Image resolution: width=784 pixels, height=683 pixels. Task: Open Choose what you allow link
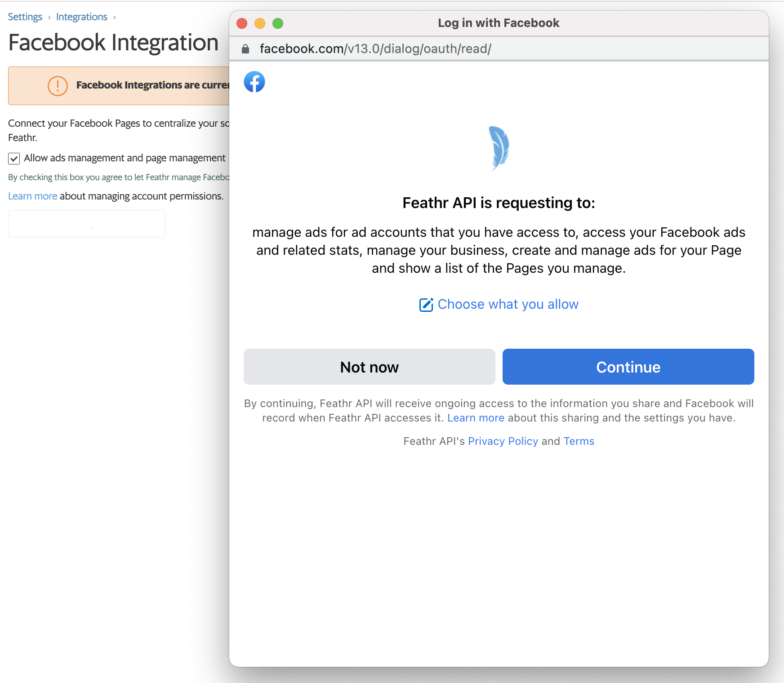[x=508, y=304]
